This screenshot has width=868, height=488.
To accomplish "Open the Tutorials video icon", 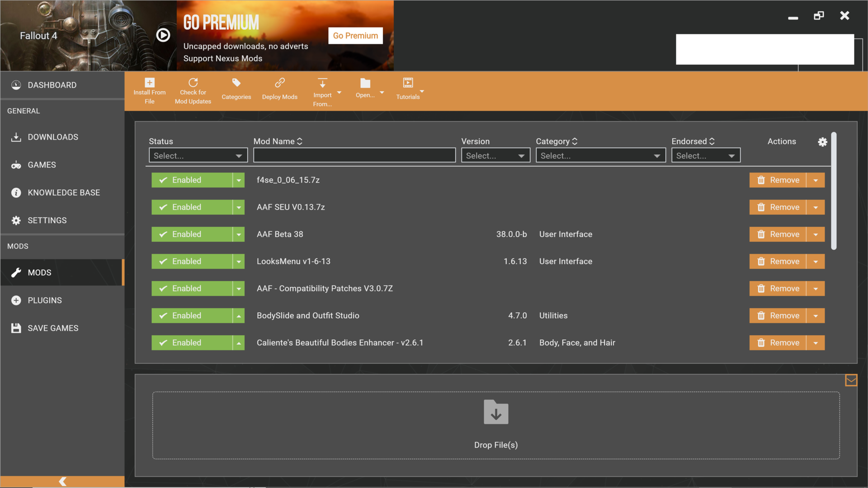I will coord(408,83).
